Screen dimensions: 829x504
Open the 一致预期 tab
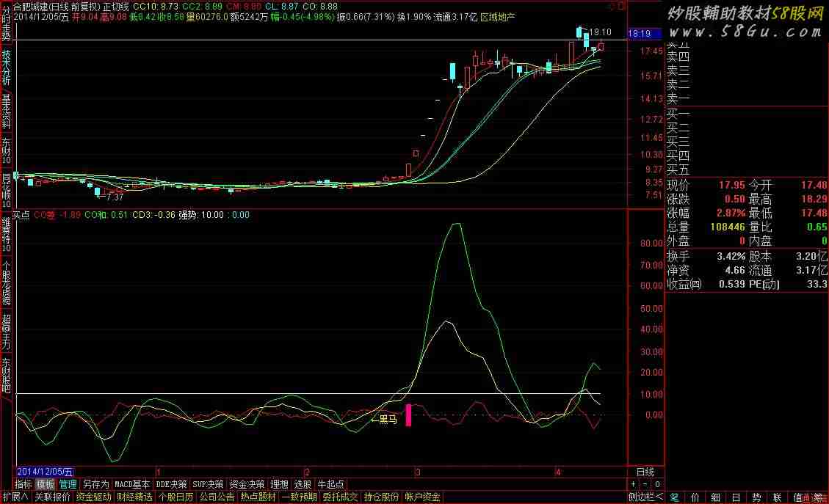[300, 497]
